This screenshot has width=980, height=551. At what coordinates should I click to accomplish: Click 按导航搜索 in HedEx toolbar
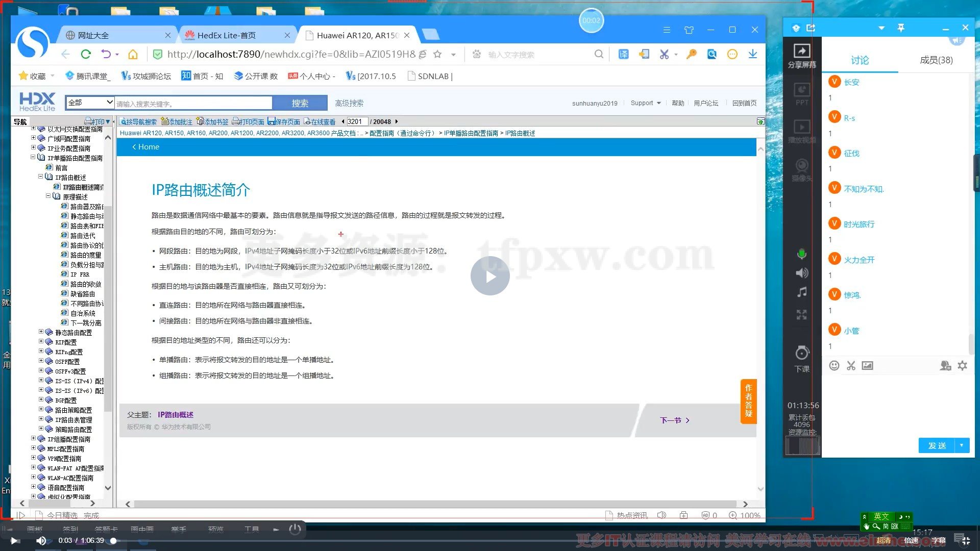(138, 121)
